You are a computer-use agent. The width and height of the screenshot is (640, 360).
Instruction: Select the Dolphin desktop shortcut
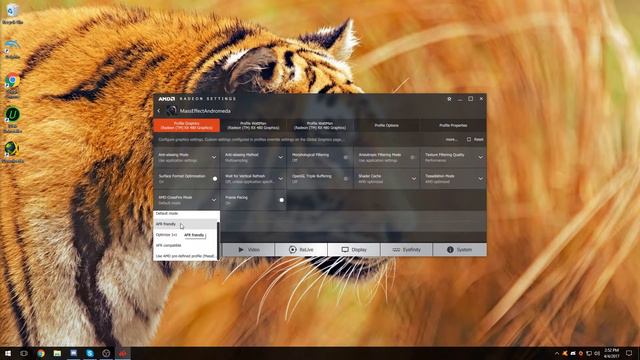(x=12, y=48)
